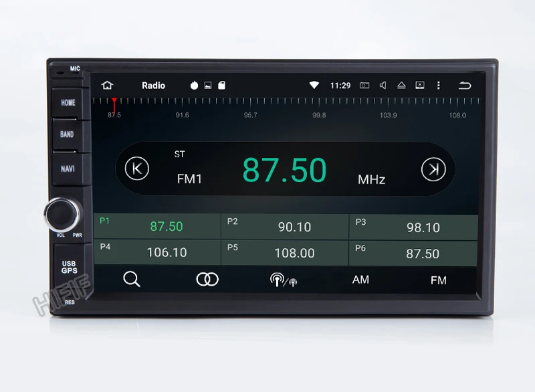Tap the 91.6 scale label
Screen dimensions: 535x392
point(182,115)
